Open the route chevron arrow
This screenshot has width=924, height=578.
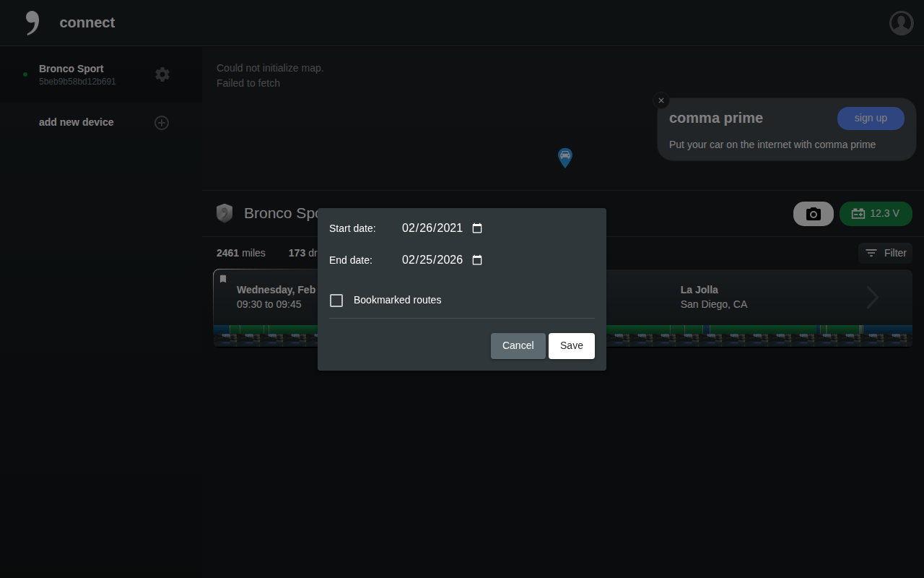point(873,297)
